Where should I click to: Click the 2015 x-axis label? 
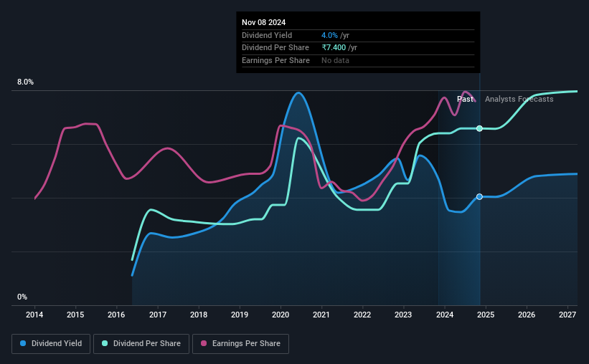point(75,315)
